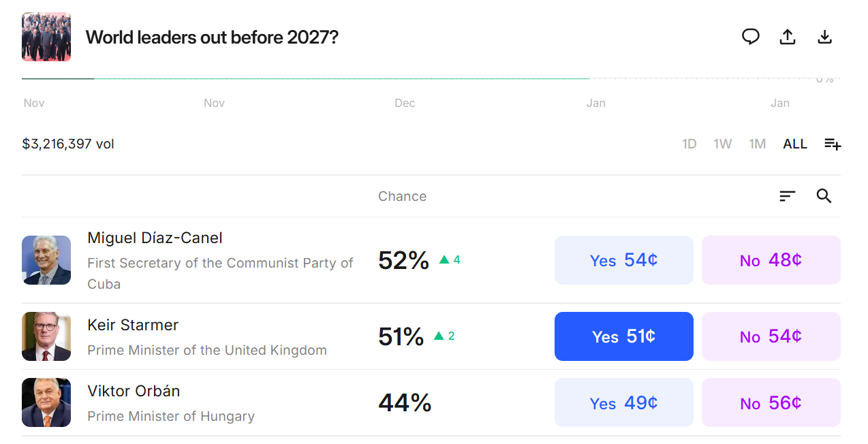Viewport: 868px width, 444px height.
Task: Open the comments speech bubble icon
Action: tap(750, 37)
